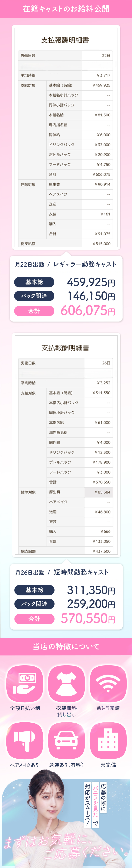Click the 当店の特徴について section header
This screenshot has width=132, height=868.
[66, 646]
